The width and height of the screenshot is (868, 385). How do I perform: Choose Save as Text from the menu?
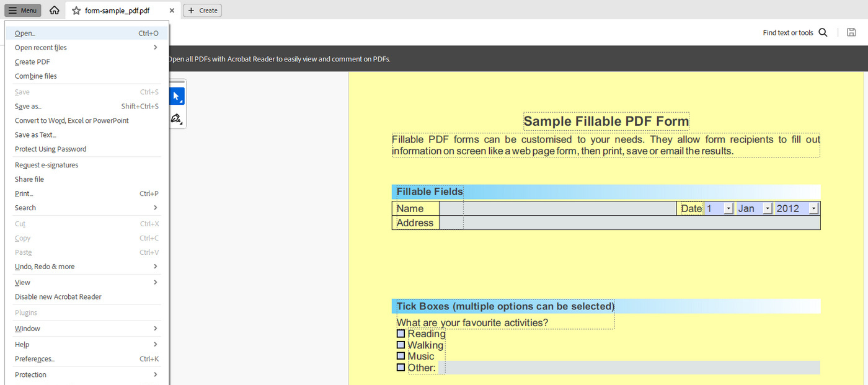point(35,135)
